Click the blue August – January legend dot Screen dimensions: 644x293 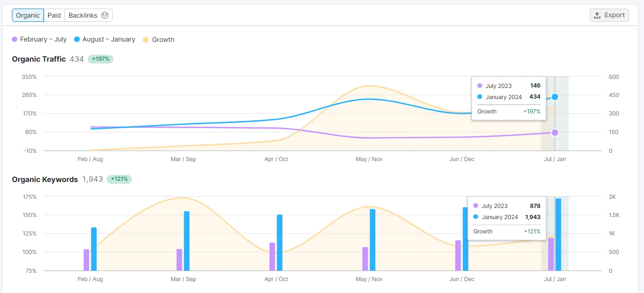pyautogui.click(x=77, y=39)
